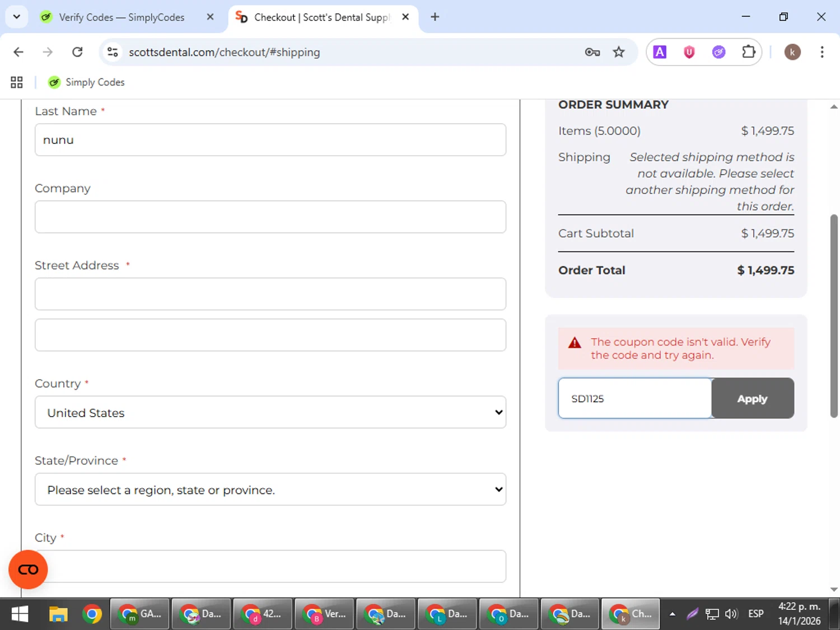Screen dimensions: 840x630
Task: Switch to the '42...' Chrome taskbar window
Action: 263,614
